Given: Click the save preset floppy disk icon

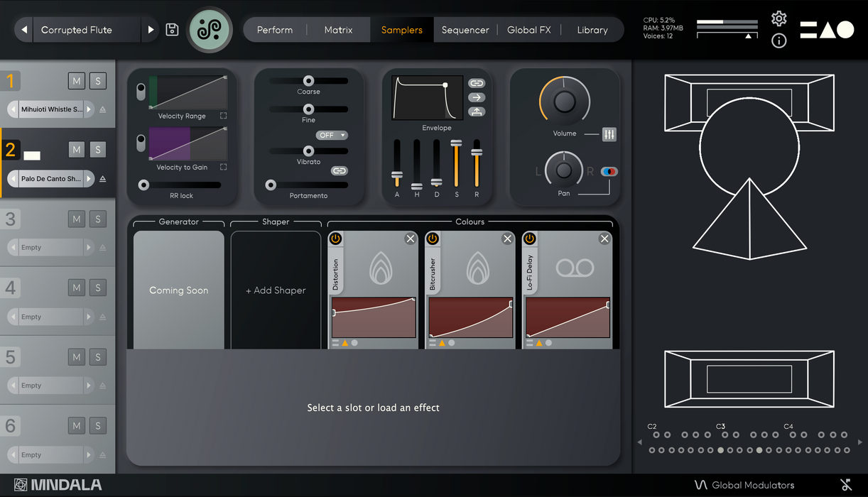Looking at the screenshot, I should click(x=172, y=30).
